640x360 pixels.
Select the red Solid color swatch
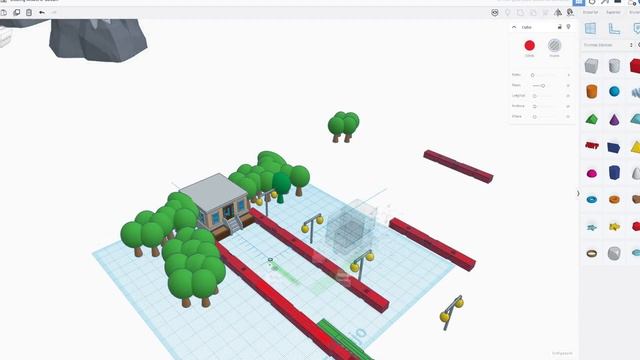(x=529, y=45)
